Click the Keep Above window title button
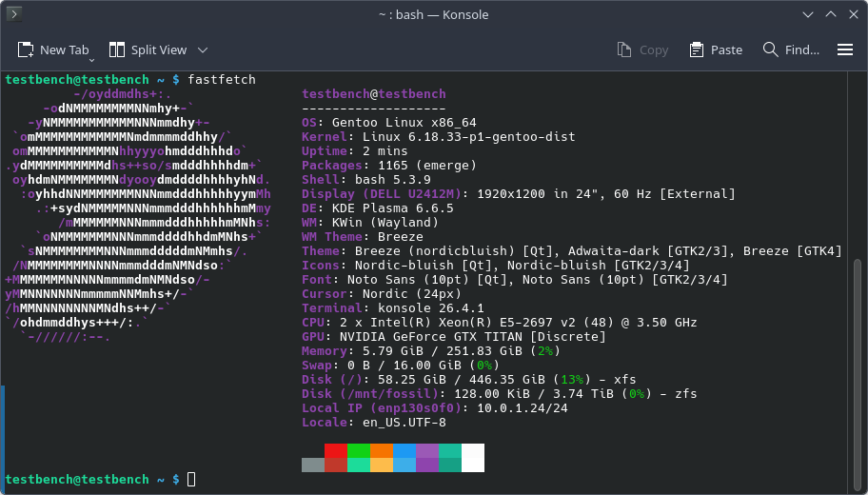 [x=831, y=14]
